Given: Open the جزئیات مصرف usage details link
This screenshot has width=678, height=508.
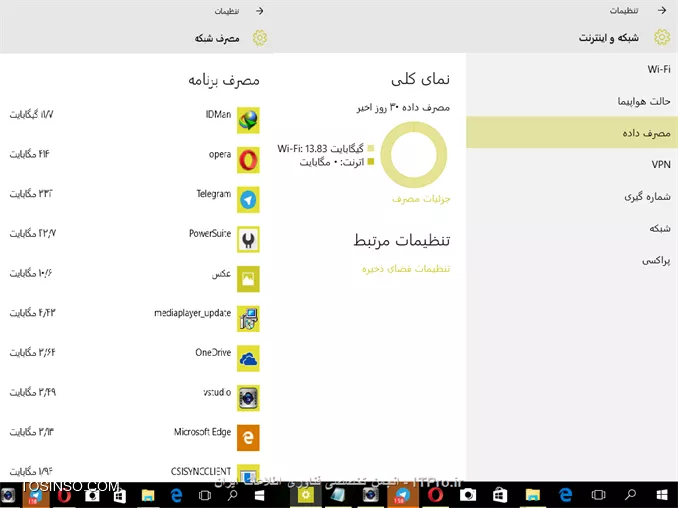Looking at the screenshot, I should coord(421,199).
